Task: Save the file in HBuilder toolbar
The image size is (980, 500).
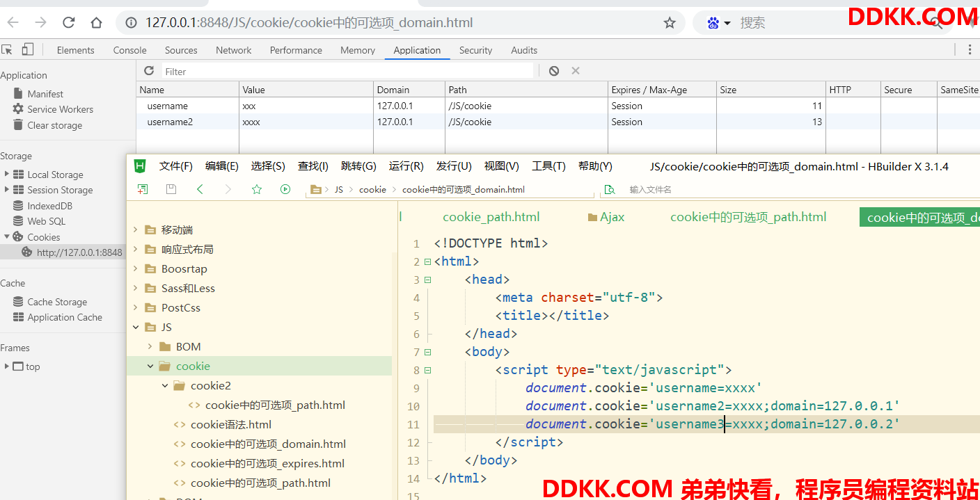Action: click(x=171, y=189)
